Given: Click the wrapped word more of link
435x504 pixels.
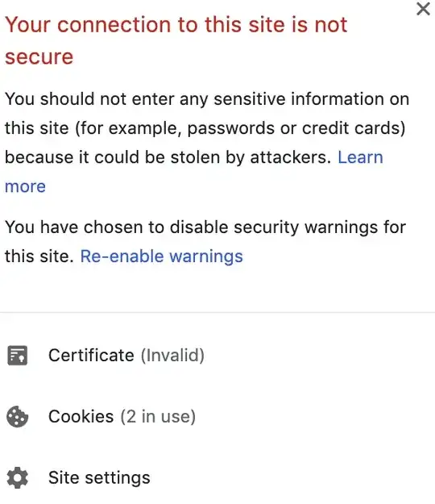Looking at the screenshot, I should (x=25, y=187).
